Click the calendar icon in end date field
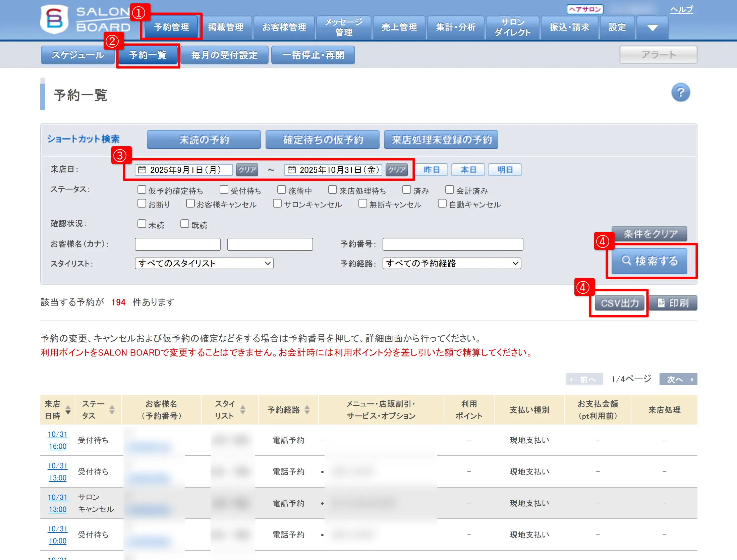Viewport: 737px width, 560px height. click(x=292, y=170)
